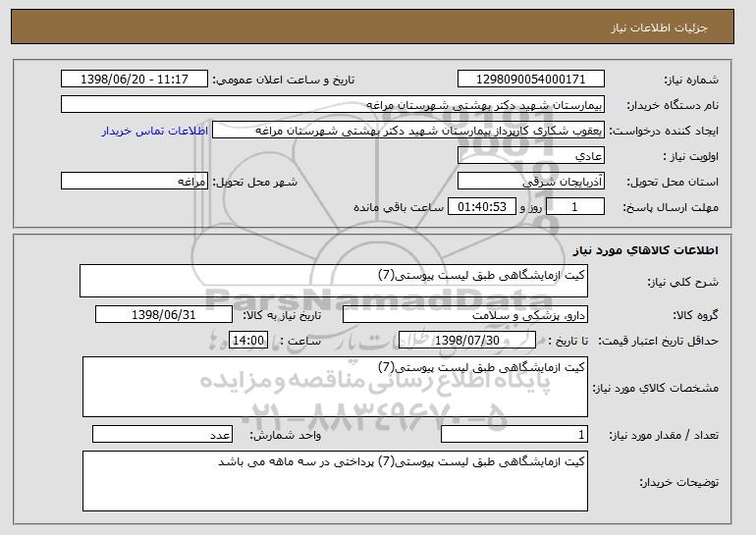
Task: Click the اطلاعات کالاهای مورد نیاز section heading
Action: click(646, 250)
